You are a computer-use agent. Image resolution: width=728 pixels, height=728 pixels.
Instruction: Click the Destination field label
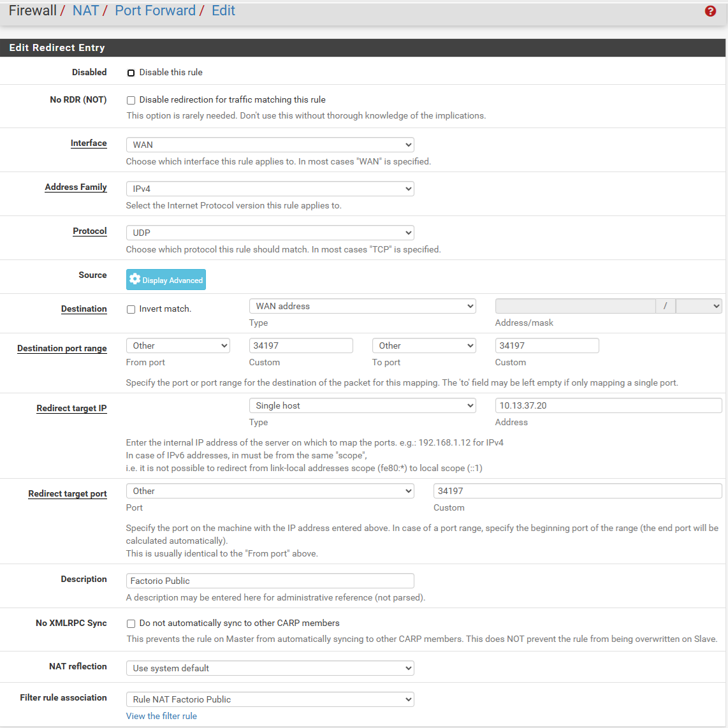[84, 309]
